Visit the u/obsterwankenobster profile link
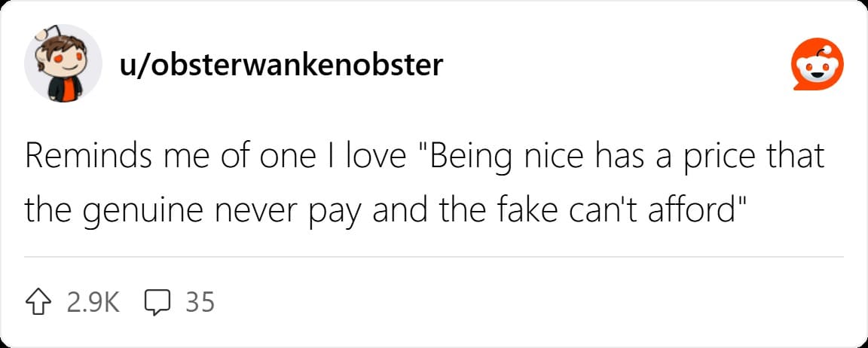Screen dimensions: 868x348 (x=281, y=66)
